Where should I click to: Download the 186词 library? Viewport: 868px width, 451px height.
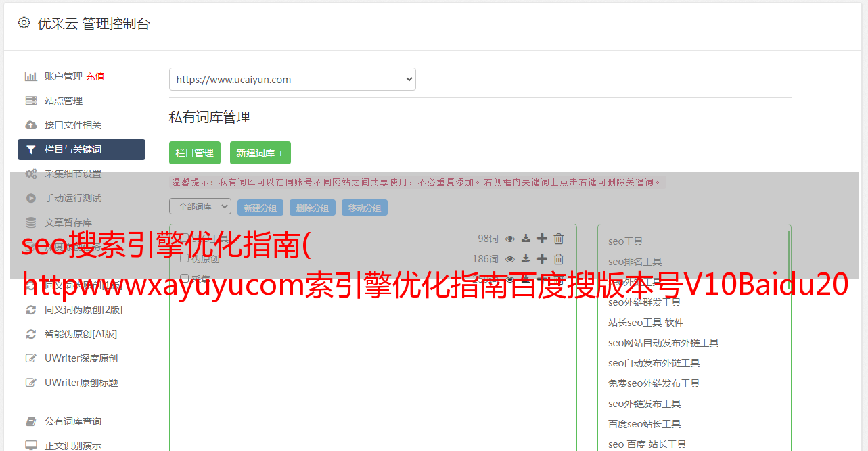pos(526,259)
